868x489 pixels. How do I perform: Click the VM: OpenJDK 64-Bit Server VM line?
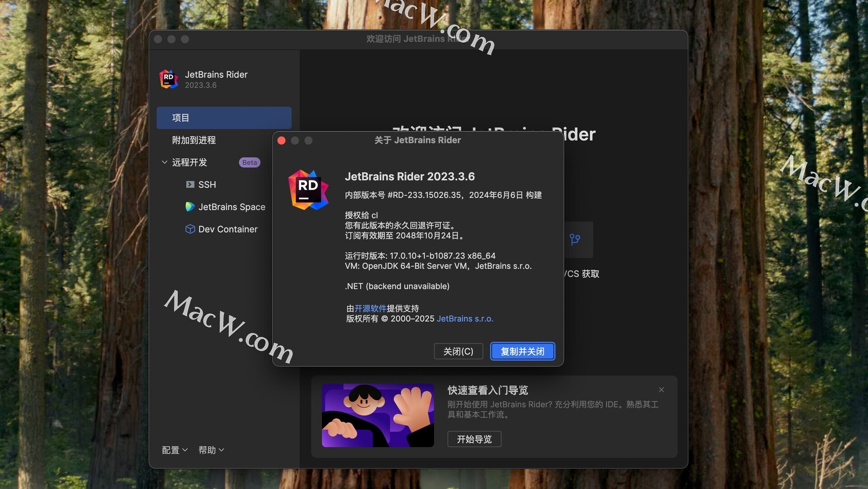(x=438, y=266)
